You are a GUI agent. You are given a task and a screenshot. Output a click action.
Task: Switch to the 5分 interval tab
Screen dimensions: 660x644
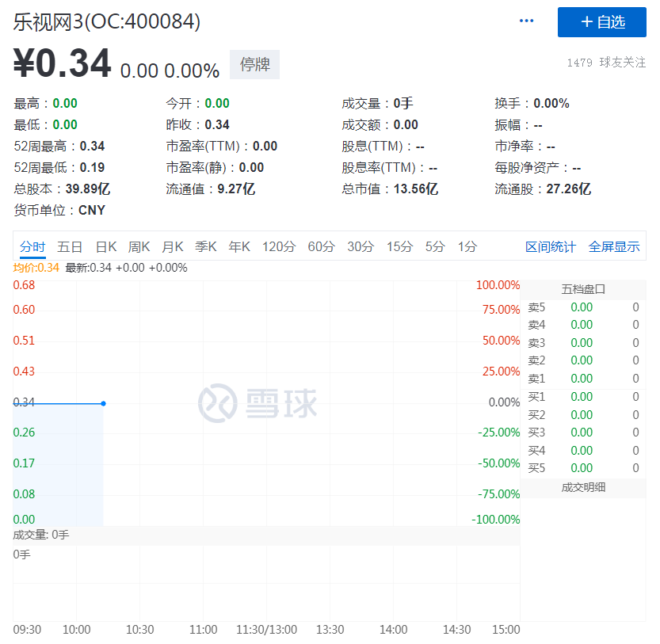point(435,246)
